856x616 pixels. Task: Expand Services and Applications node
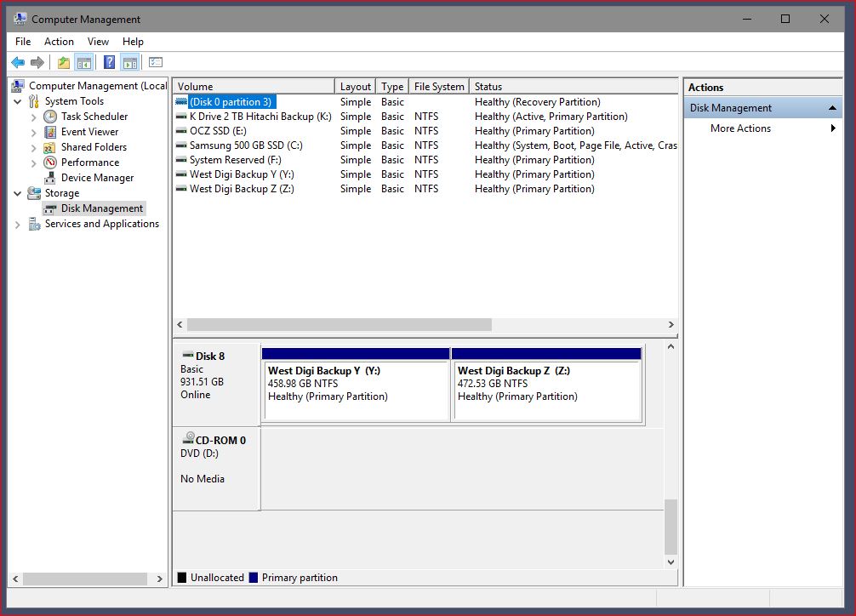18,225
